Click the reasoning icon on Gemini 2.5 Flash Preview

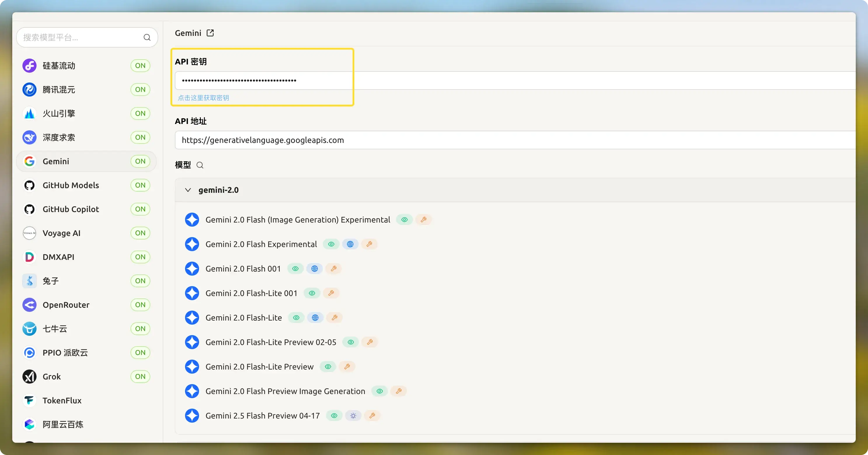(353, 416)
